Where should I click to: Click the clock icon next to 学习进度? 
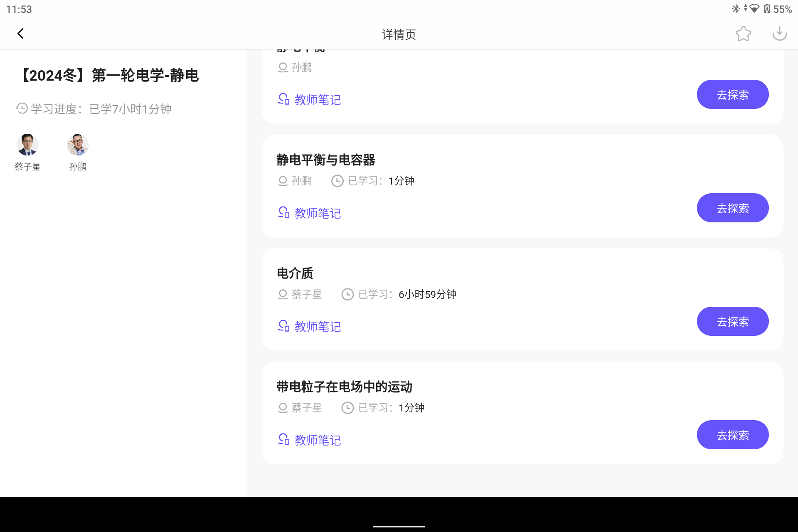point(22,108)
